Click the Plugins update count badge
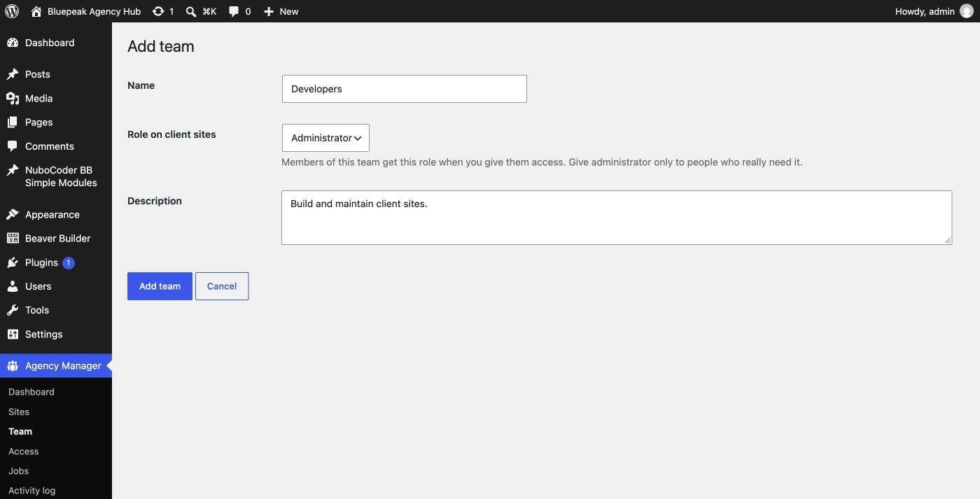980x499 pixels. [x=69, y=263]
